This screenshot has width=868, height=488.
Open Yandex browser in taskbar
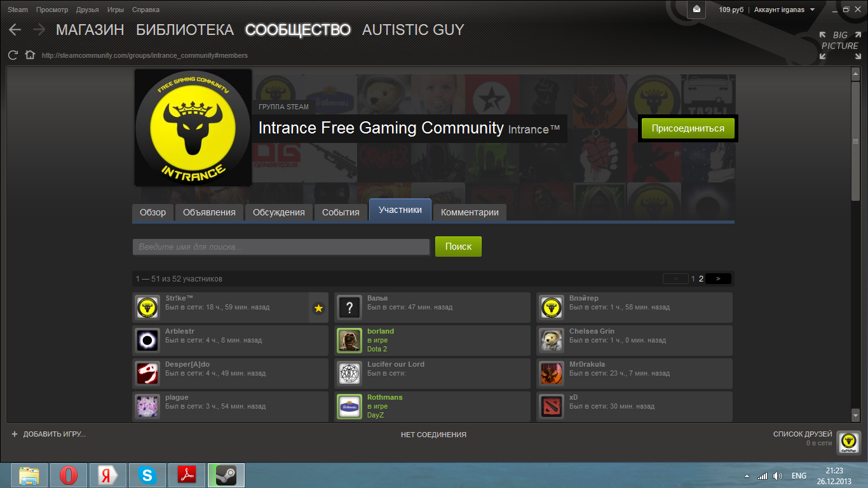(108, 475)
